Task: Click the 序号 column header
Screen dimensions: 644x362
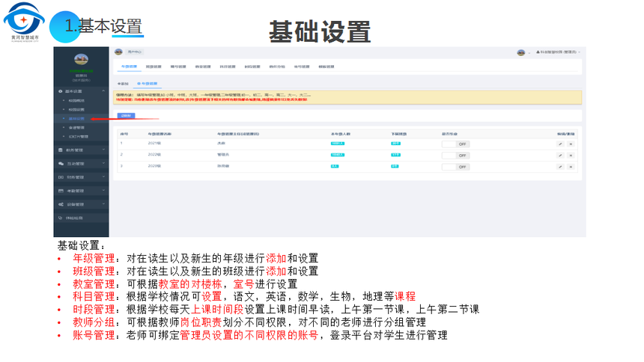Action: coord(124,134)
